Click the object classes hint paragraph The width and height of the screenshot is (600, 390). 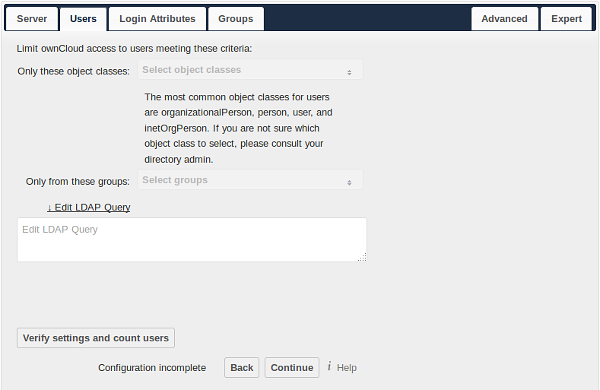pyautogui.click(x=238, y=128)
